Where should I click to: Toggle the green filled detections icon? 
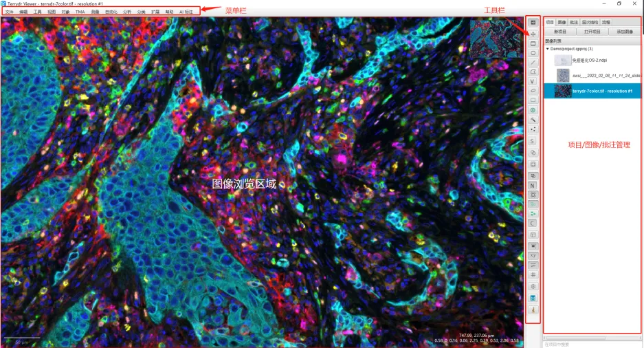(533, 214)
